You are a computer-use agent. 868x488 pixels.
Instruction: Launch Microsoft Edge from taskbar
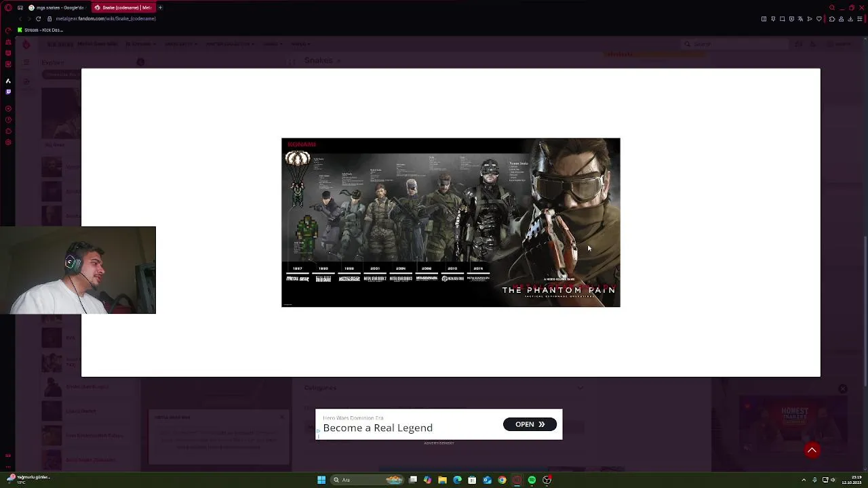pyautogui.click(x=457, y=480)
